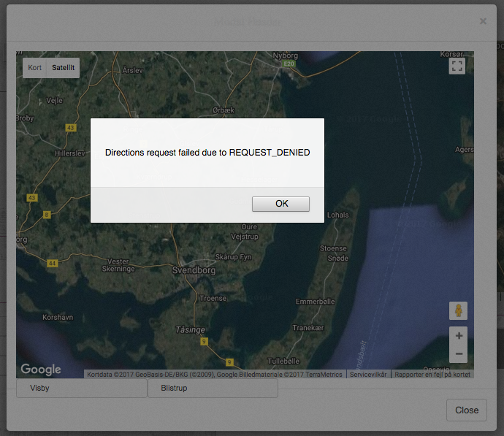Open the Servicevilkår link
Viewport: 504px width, 436px height.
[369, 375]
